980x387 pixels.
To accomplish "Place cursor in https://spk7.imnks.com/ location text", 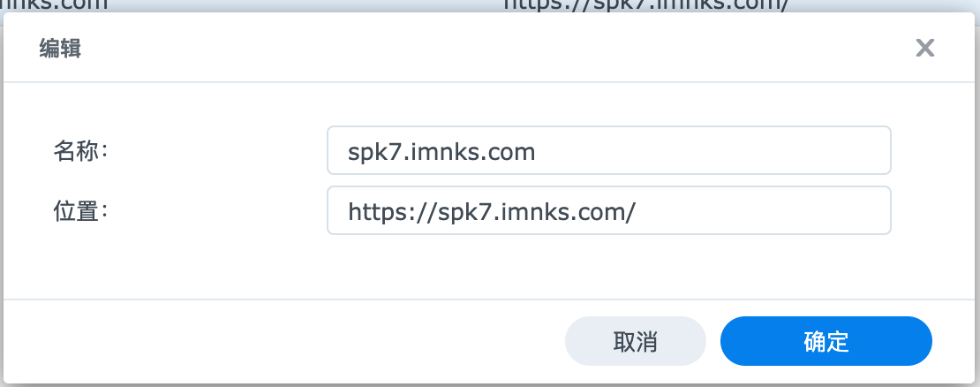I will point(492,212).
